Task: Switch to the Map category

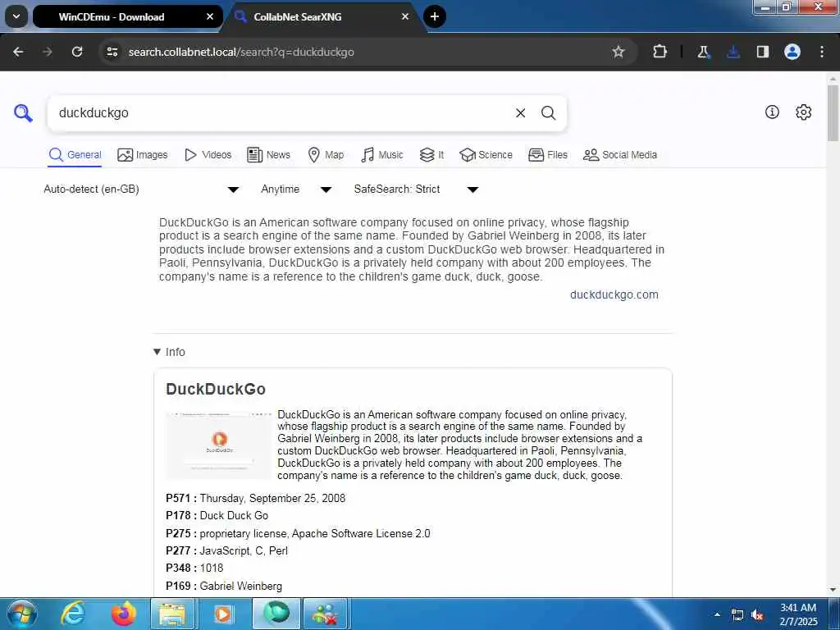Action: pyautogui.click(x=326, y=155)
